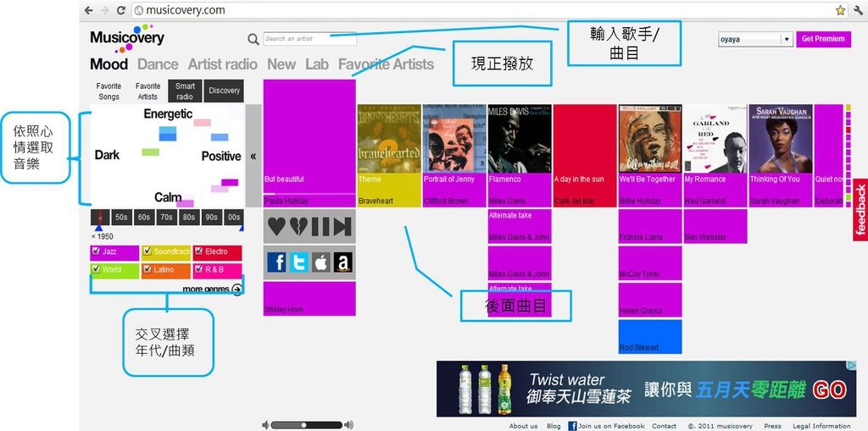Select the Favorite Songs sub-tab
This screenshot has width=868, height=431.
point(108,91)
